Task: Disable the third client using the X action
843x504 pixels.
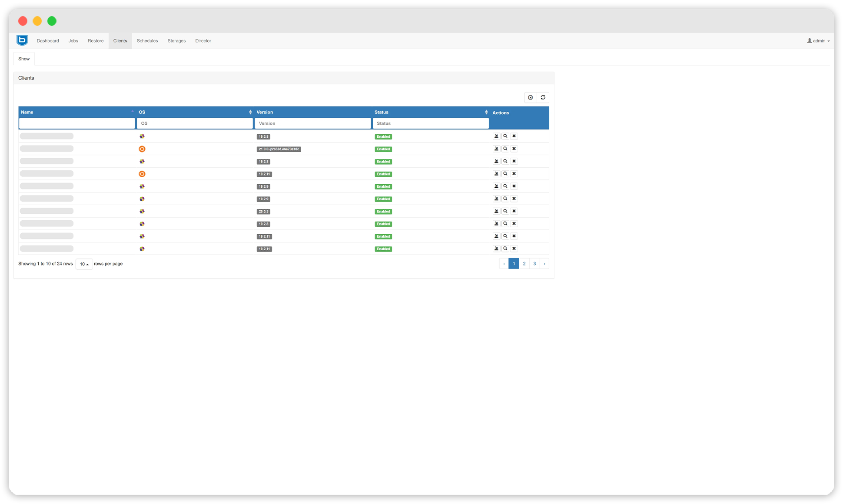Action: pos(514,161)
